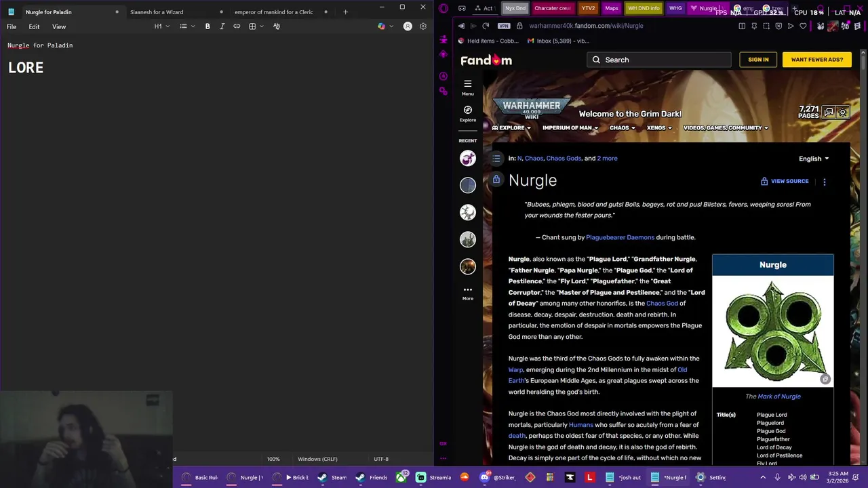Viewport: 868px width, 488px height.
Task: Open the Fandom Explore compass icon
Action: coord(468,113)
